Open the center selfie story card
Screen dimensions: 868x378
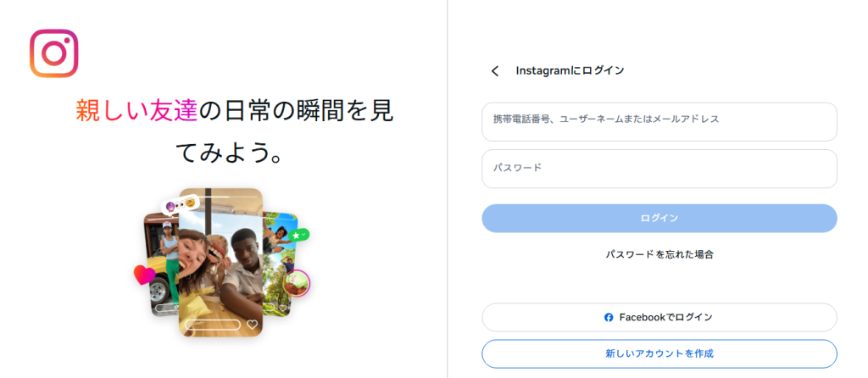[220, 254]
